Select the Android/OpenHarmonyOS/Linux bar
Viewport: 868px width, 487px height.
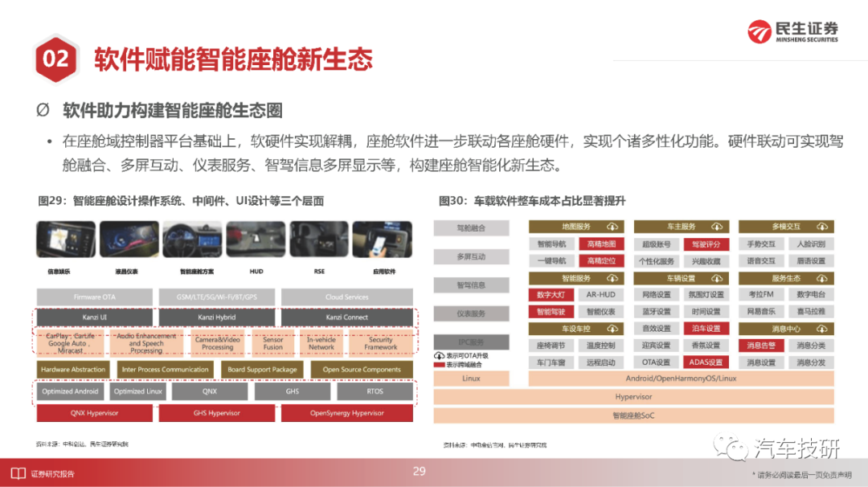tap(681, 379)
